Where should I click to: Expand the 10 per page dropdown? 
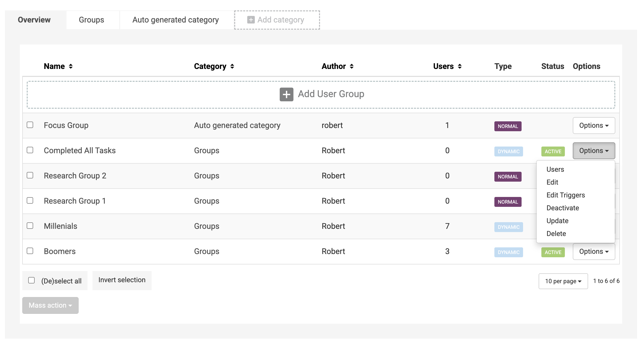pos(563,281)
